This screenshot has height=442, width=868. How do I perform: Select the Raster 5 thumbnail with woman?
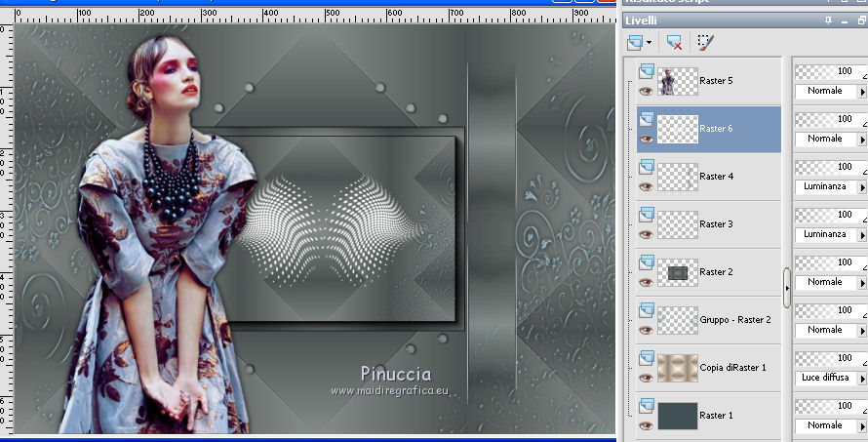pos(678,81)
